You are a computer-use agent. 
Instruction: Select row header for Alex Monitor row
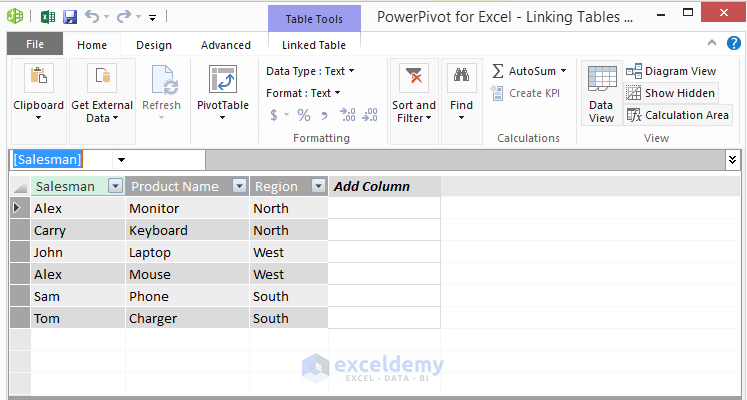[20, 208]
